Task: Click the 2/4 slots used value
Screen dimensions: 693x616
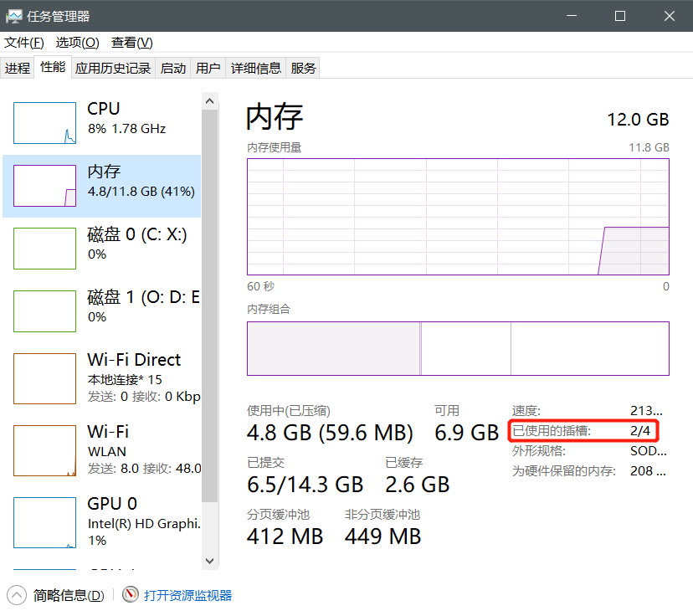Action: (640, 430)
